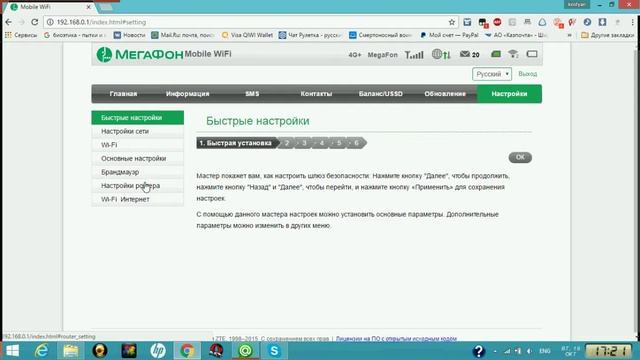
Task: Switch to Chrome in taskbar
Action: pyautogui.click(x=187, y=351)
